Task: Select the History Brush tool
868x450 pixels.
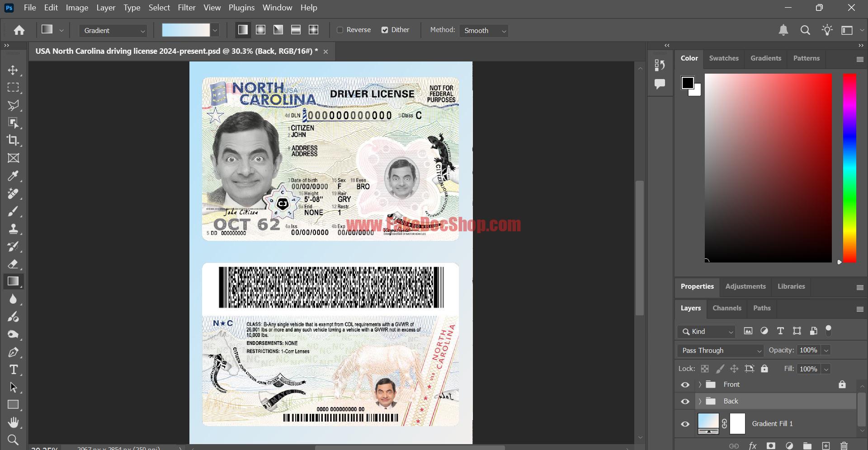Action: click(x=13, y=246)
